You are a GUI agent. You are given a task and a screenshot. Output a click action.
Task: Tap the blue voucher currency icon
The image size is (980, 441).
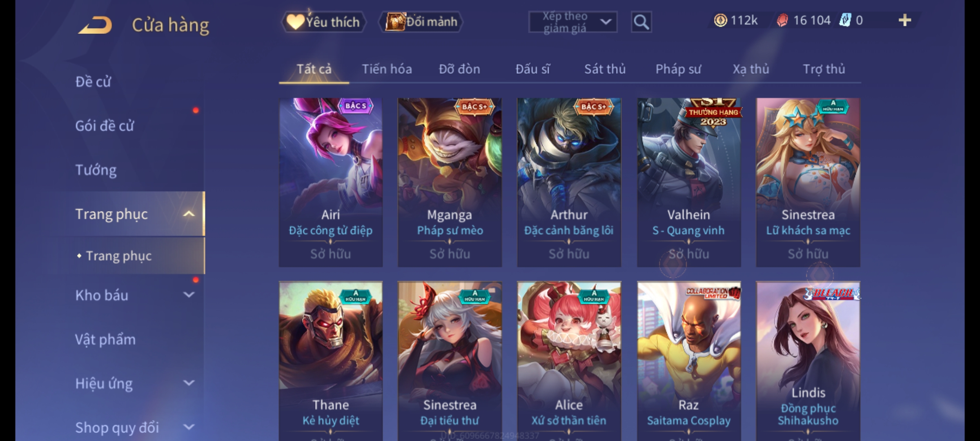[845, 20]
